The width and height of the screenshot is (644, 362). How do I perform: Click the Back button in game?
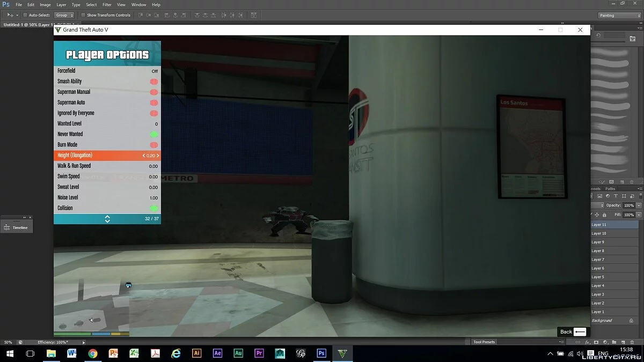(x=573, y=332)
